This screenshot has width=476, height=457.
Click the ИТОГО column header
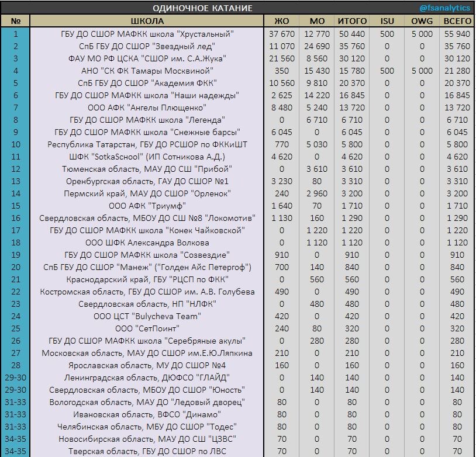[x=352, y=21]
